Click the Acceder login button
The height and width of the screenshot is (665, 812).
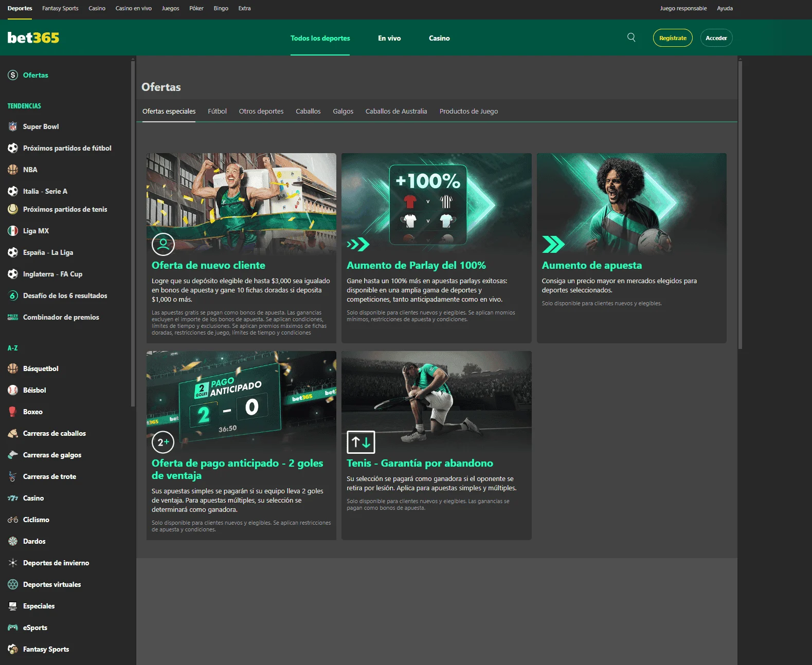pos(716,38)
